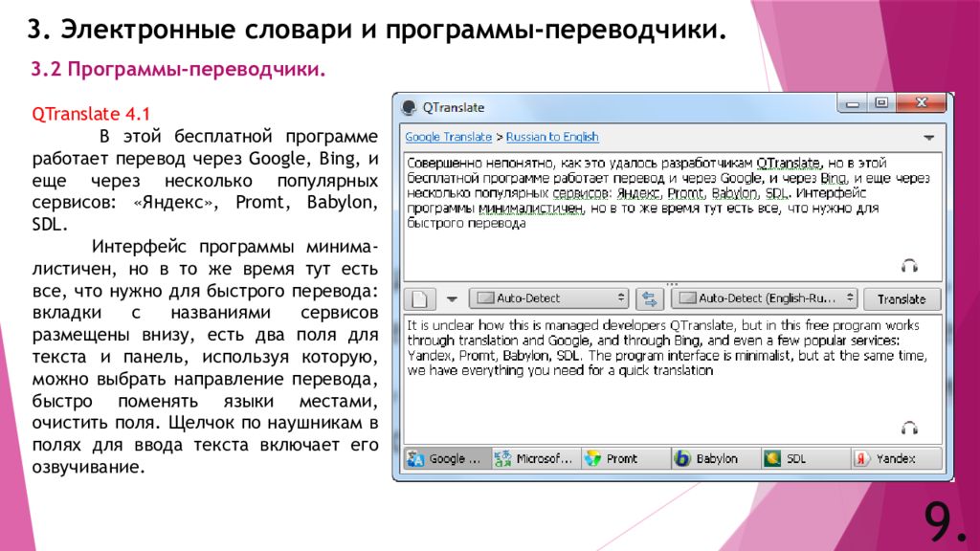This screenshot has height=551, width=980.
Task: Open the Russian to English direction link
Action: tap(552, 137)
